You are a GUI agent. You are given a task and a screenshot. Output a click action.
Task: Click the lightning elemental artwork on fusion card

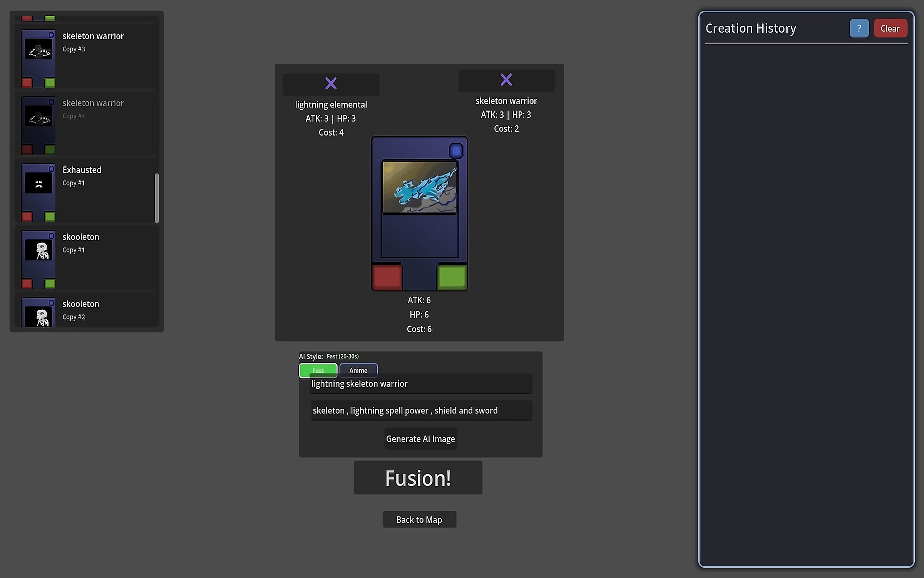tap(419, 187)
